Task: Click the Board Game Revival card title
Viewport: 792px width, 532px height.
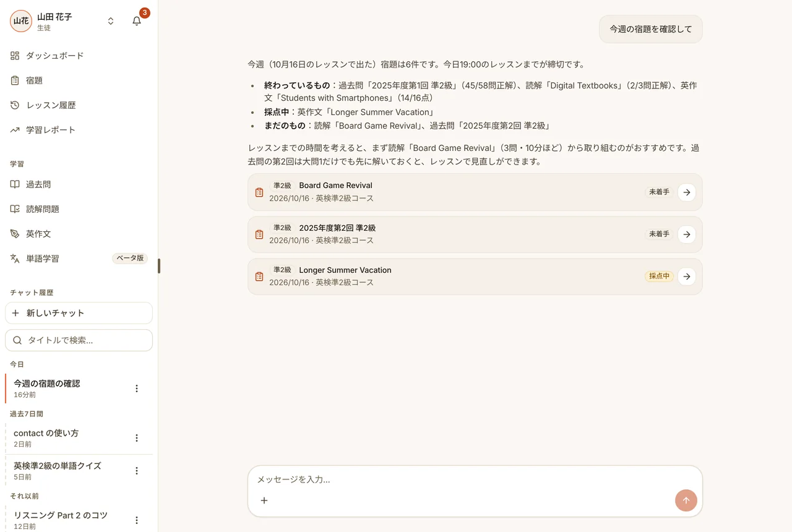Action: (x=335, y=186)
